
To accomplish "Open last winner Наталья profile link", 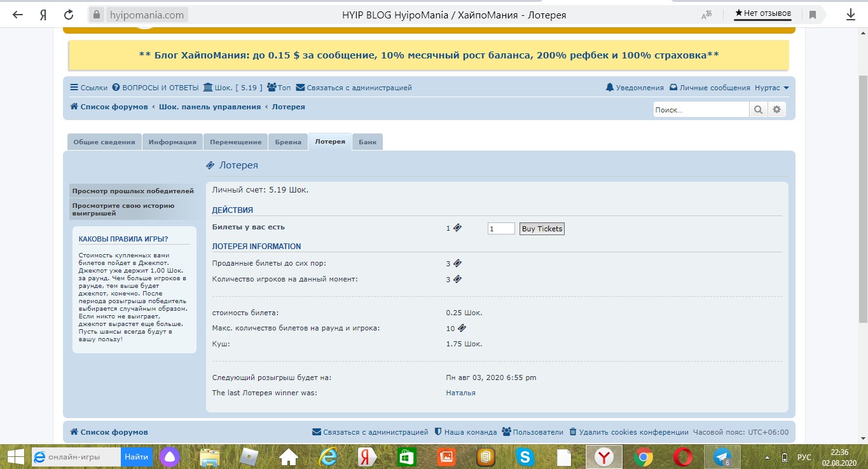I will [460, 393].
